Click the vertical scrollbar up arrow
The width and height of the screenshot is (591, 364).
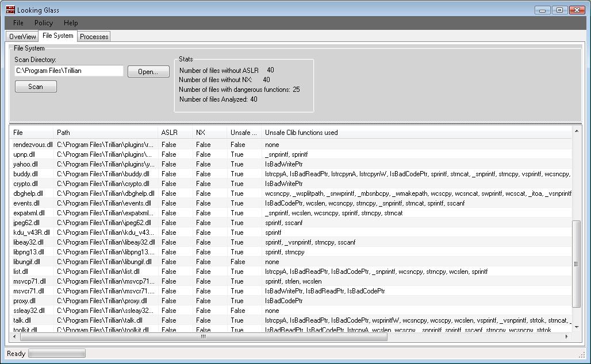pyautogui.click(x=576, y=131)
